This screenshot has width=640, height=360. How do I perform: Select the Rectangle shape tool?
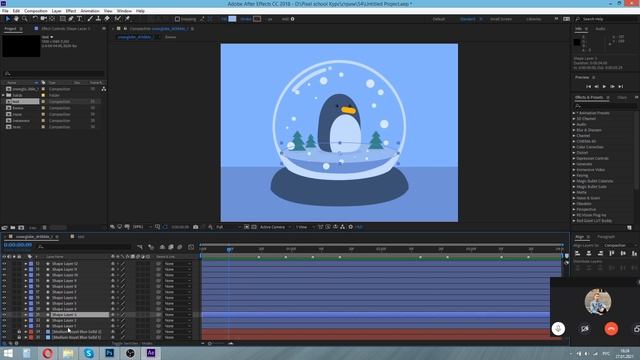(x=62, y=19)
